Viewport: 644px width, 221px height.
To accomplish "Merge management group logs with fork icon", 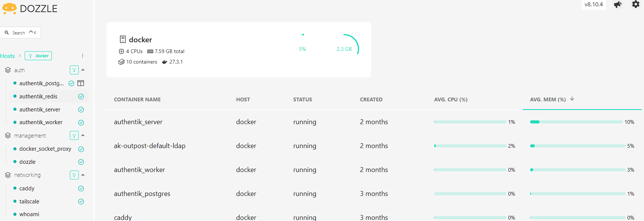I will tap(74, 135).
